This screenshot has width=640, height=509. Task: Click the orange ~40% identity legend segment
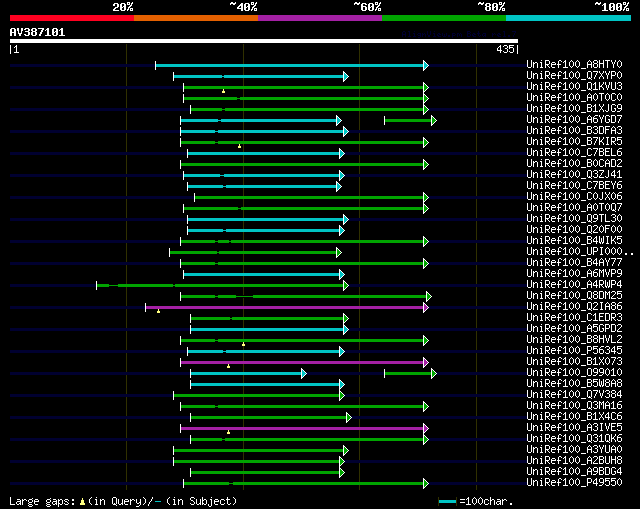coord(196,18)
